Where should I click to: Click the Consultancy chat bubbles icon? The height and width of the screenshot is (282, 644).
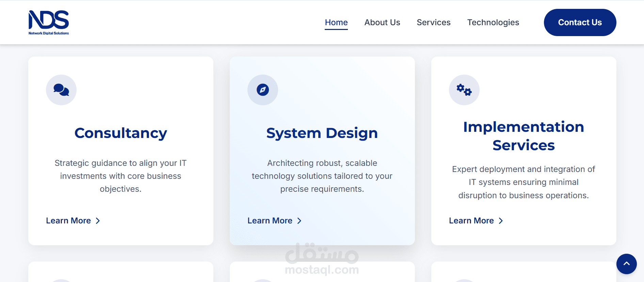tap(61, 90)
